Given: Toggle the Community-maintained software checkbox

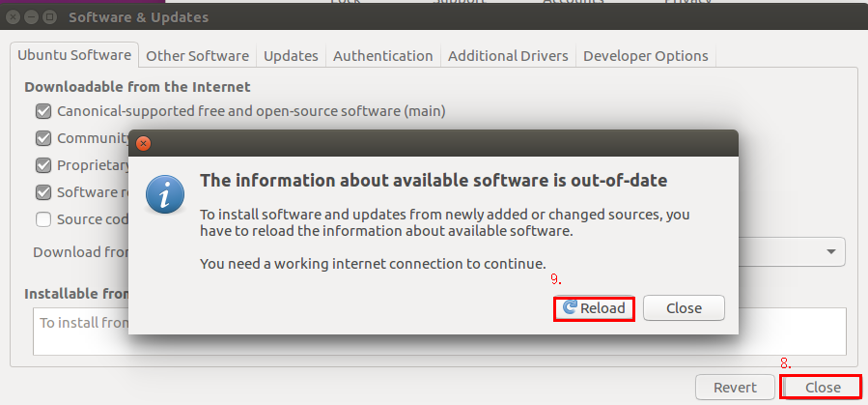Looking at the screenshot, I should pyautogui.click(x=43, y=138).
